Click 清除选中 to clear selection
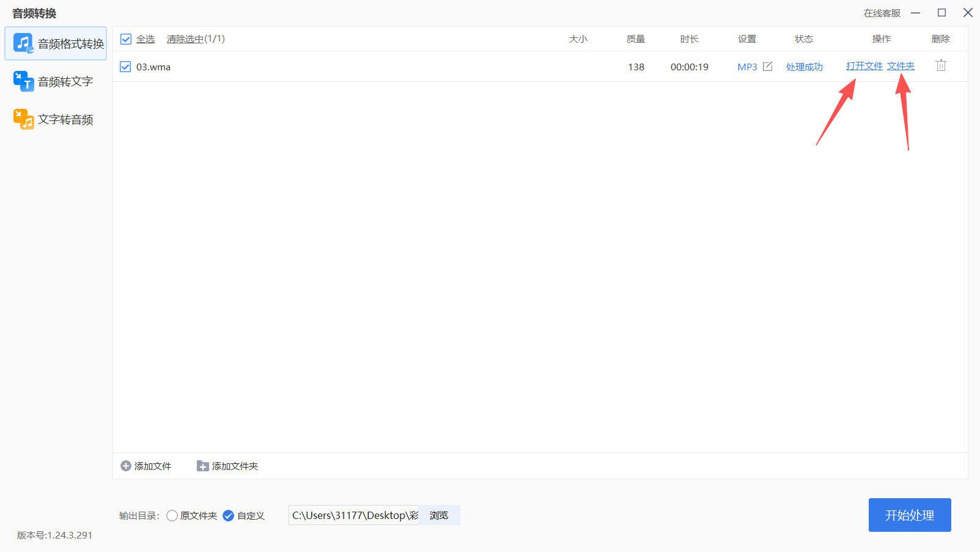Screen dimensions: 980x552 pos(185,39)
